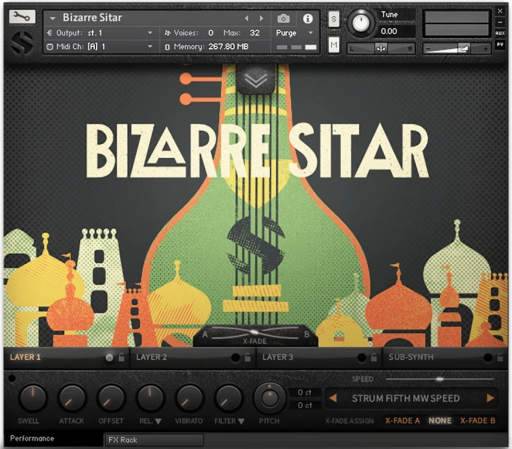The height and width of the screenshot is (449, 512).
Task: Click the OFFSET knob
Action: (x=111, y=398)
